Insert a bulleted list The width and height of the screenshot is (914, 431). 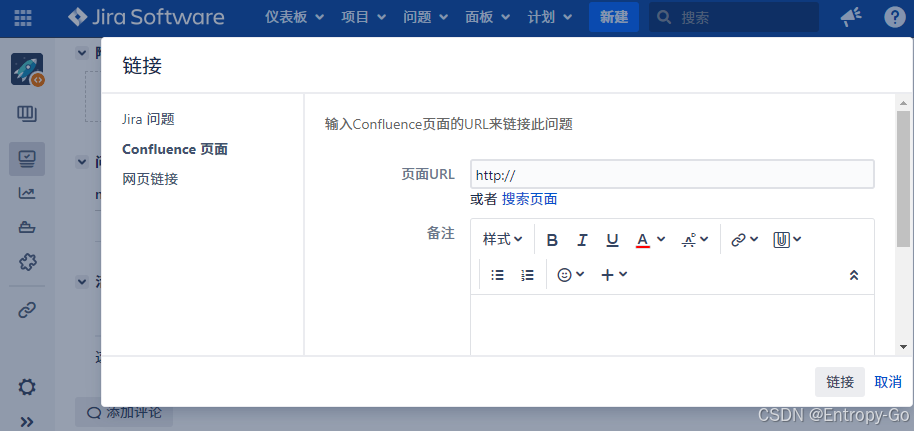tap(497, 275)
